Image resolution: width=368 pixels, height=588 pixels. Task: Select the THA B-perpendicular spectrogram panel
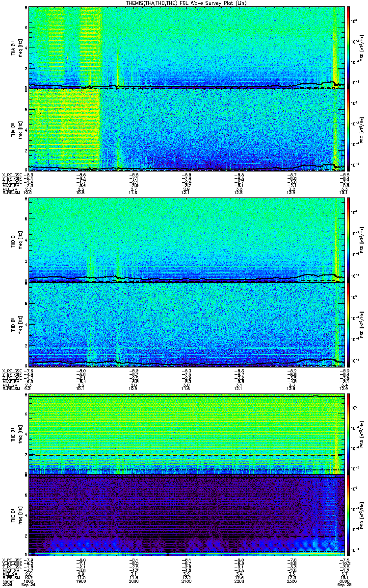click(186, 48)
